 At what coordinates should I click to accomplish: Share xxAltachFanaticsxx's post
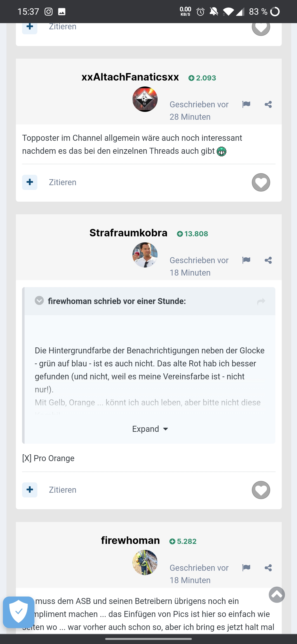(x=268, y=104)
